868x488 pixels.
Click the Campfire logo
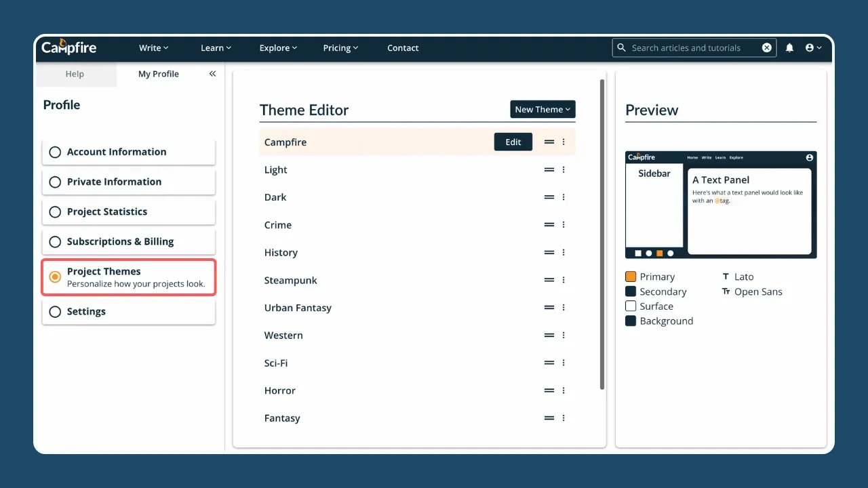point(68,47)
